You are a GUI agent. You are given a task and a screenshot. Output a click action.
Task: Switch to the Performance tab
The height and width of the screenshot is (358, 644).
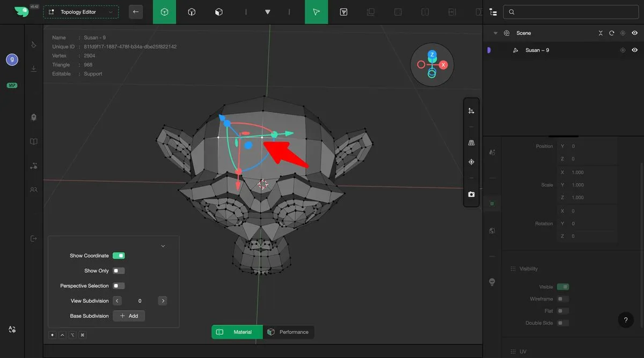[289, 332]
